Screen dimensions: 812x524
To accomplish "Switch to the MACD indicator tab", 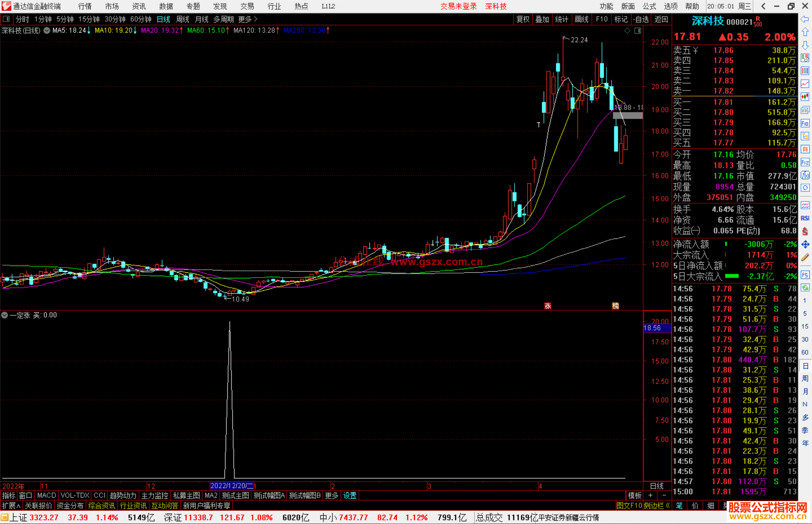I will pyautogui.click(x=46, y=495).
